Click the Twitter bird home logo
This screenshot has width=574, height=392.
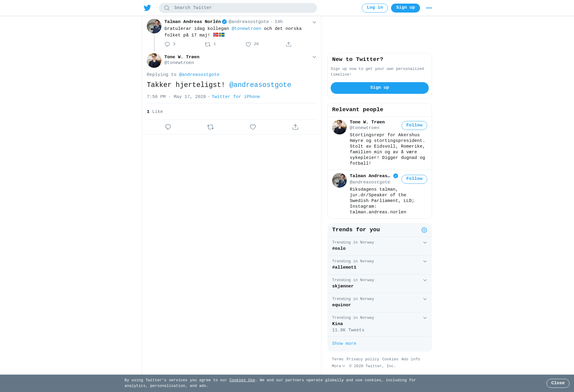(x=147, y=8)
